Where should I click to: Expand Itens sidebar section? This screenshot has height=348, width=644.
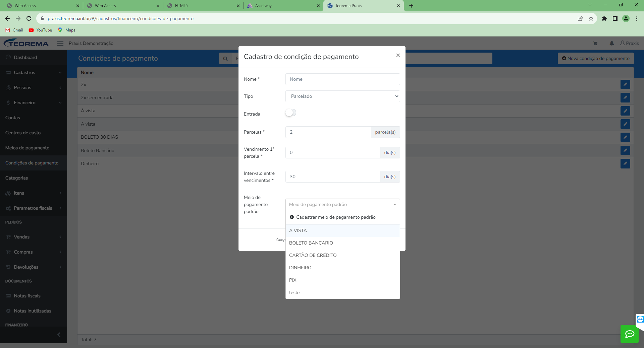point(34,193)
